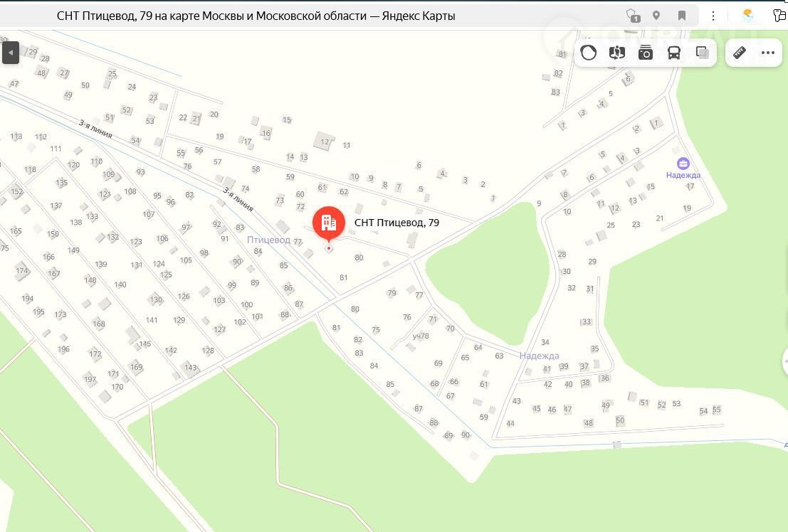Show photos layer with camera icon
This screenshot has height=532, width=788.
pos(645,52)
